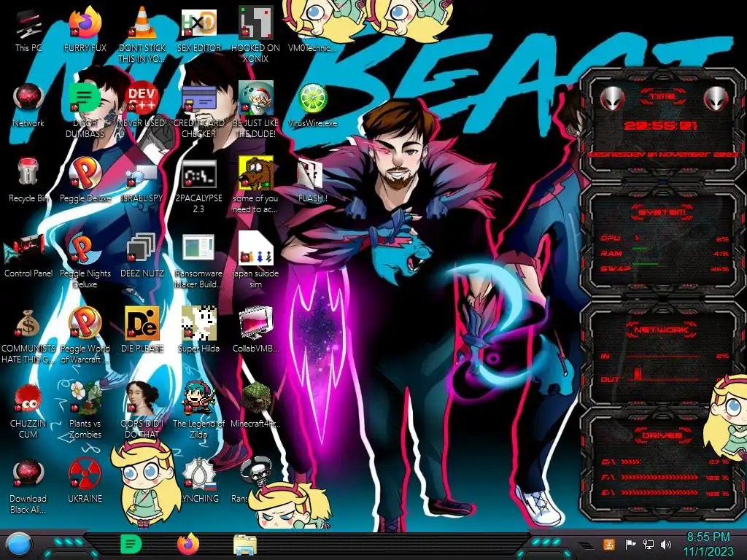Select the COPS DID I DO THAT portrait icon

pos(142,411)
